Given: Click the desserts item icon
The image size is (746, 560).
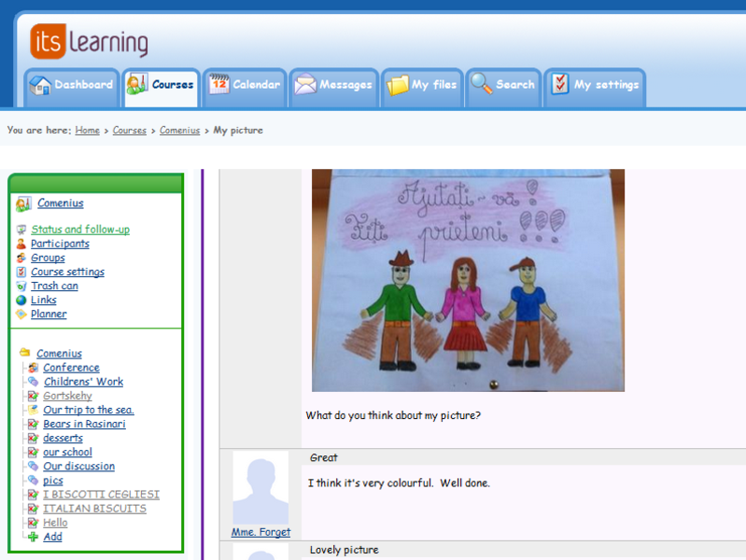Looking at the screenshot, I should click(x=33, y=438).
